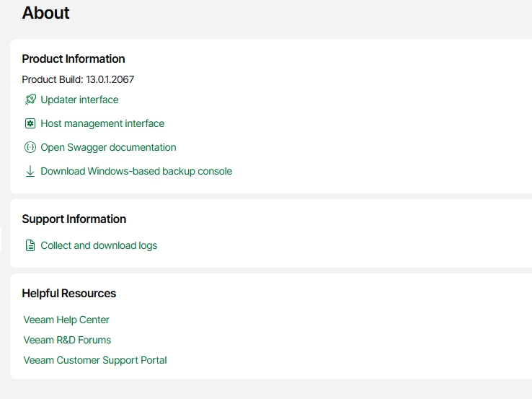Click the document icon next to Collect logs

30,245
